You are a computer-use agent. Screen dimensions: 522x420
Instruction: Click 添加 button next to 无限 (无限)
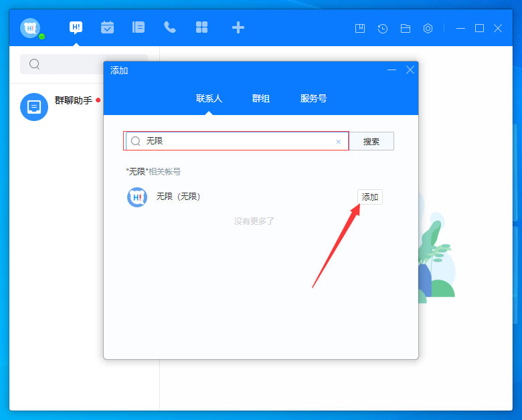click(x=370, y=197)
